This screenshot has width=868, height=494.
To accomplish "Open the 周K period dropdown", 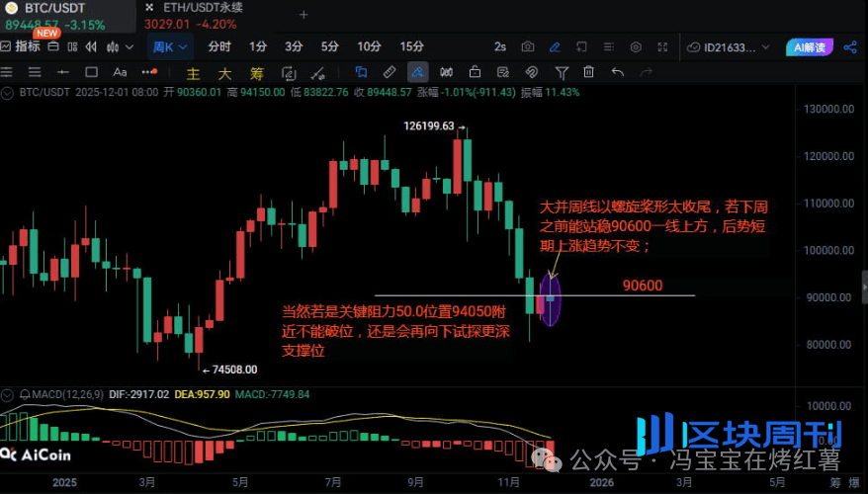I will click(170, 47).
